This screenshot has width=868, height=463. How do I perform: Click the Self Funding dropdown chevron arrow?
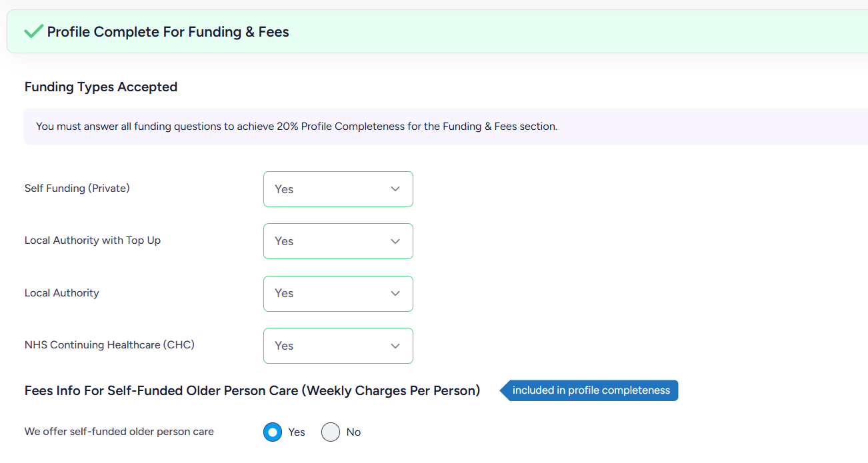pos(395,189)
